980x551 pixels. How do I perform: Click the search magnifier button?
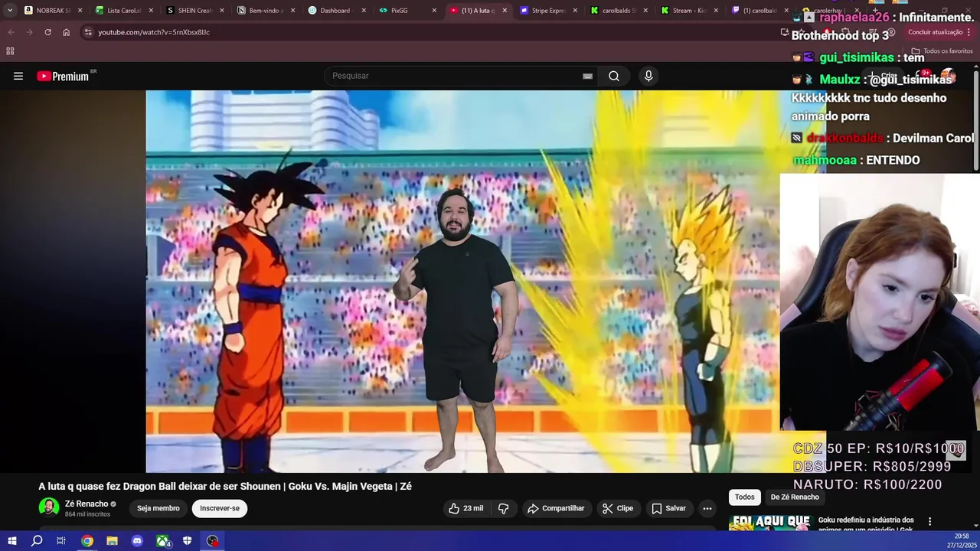tap(614, 76)
